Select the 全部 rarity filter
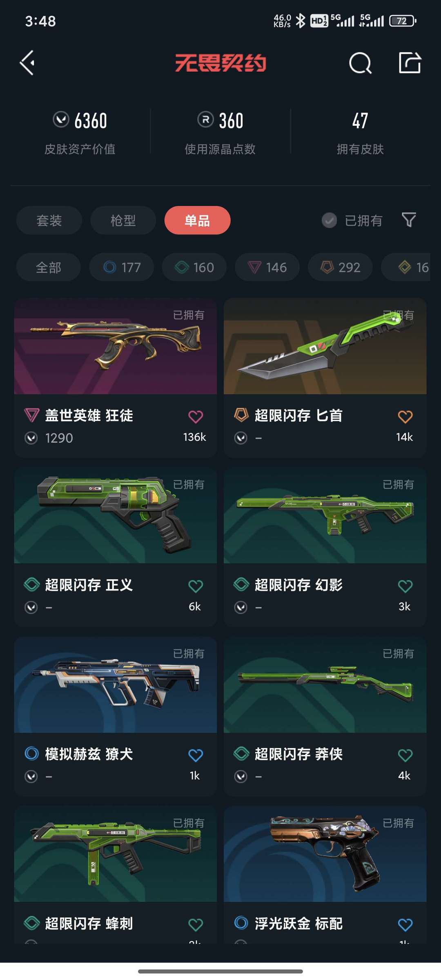 48,267
